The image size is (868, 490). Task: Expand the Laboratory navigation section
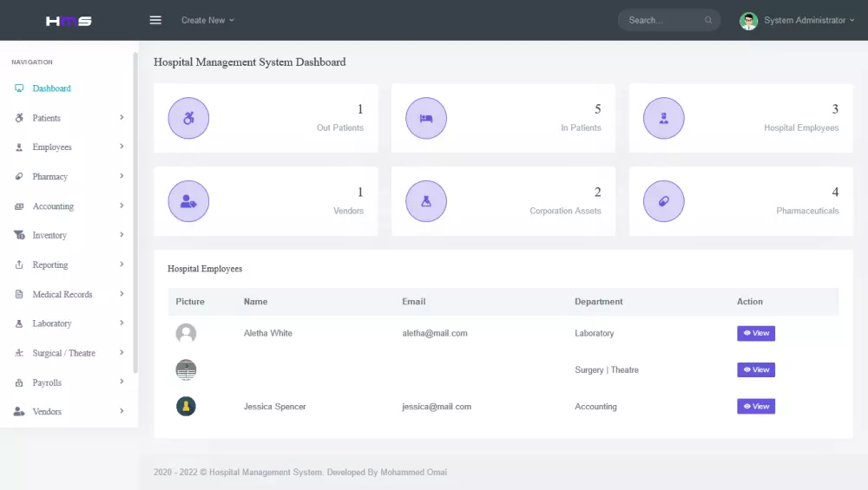tap(69, 323)
